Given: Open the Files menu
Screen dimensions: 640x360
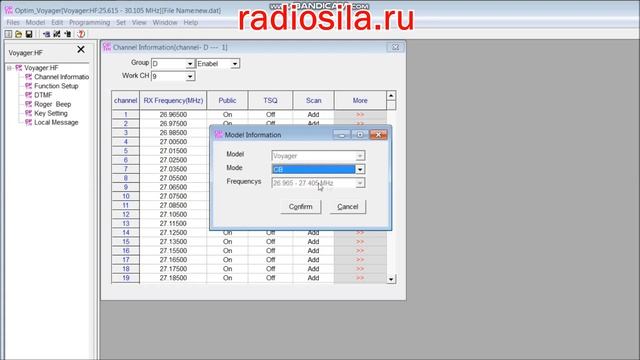Looking at the screenshot, I should coord(13,22).
